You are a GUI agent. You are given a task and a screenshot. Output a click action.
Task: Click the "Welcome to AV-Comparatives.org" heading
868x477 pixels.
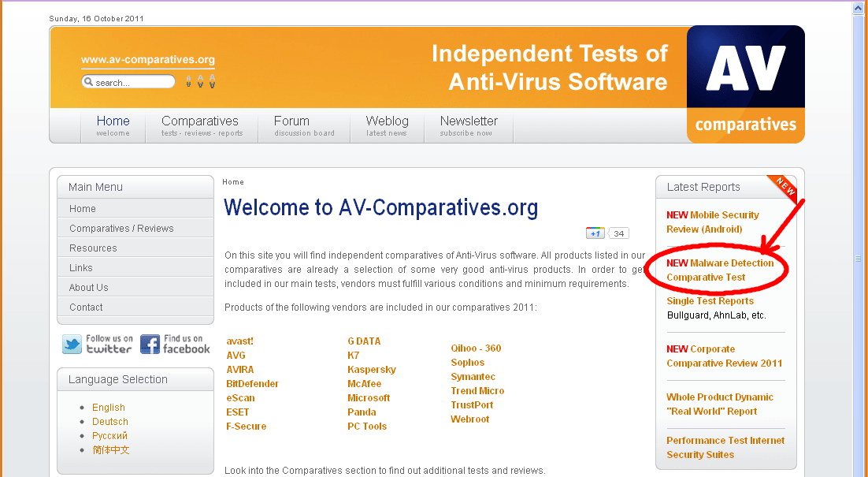(x=381, y=208)
